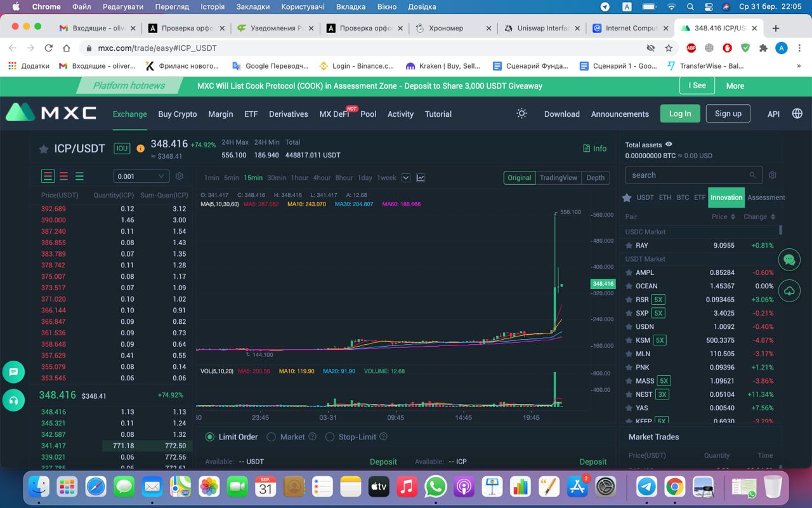Click the I See banner button

pos(697,86)
